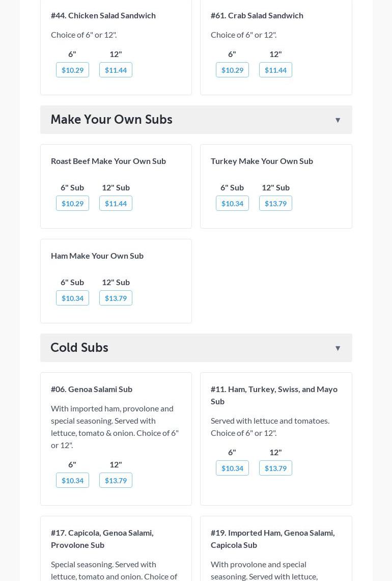Image resolution: width=392 pixels, height=581 pixels.
Task: Add 6" Roast Beef Make Your Own Sub
Action: click(72, 203)
